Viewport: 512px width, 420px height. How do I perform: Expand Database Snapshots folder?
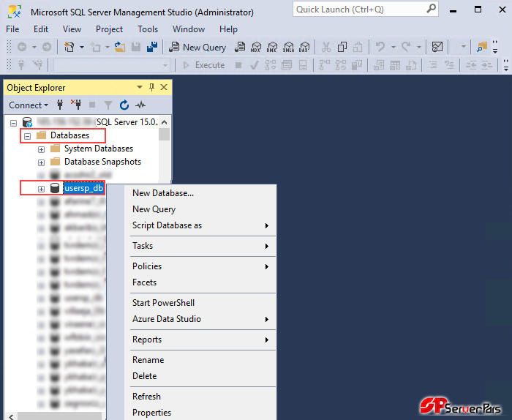pos(41,162)
